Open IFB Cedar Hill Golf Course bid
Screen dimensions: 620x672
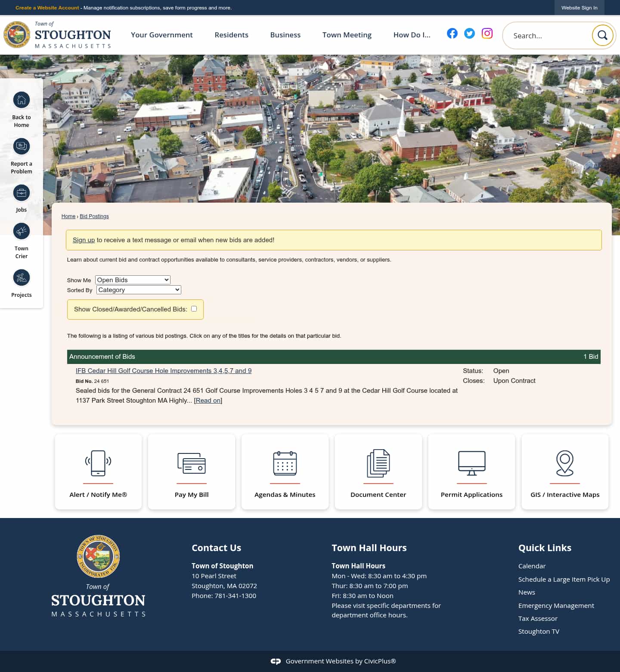tap(164, 371)
